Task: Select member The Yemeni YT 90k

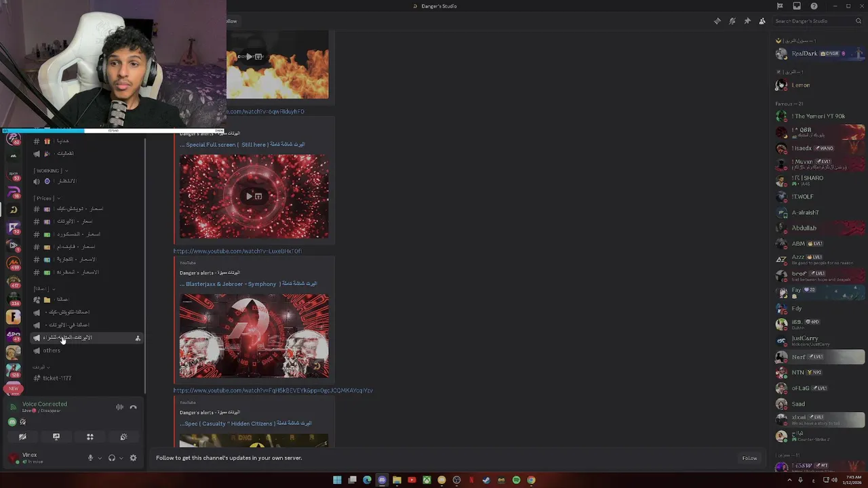Action: click(x=820, y=117)
